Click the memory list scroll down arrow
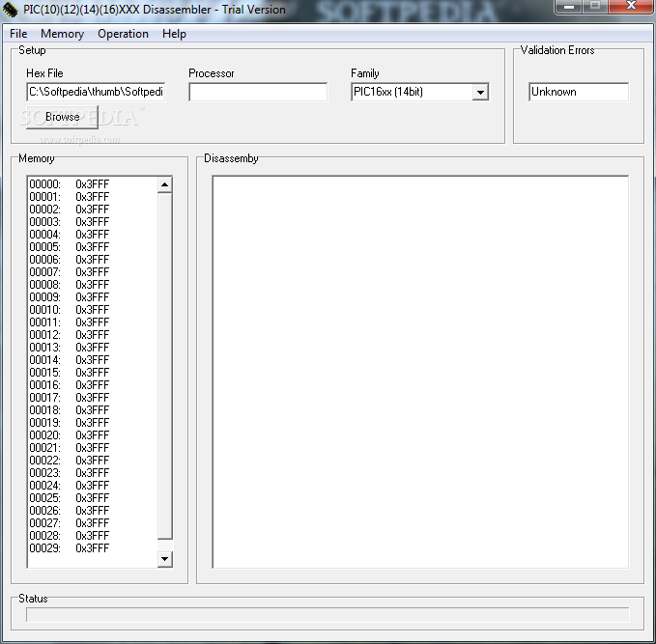The width and height of the screenshot is (656, 644). pyautogui.click(x=165, y=559)
